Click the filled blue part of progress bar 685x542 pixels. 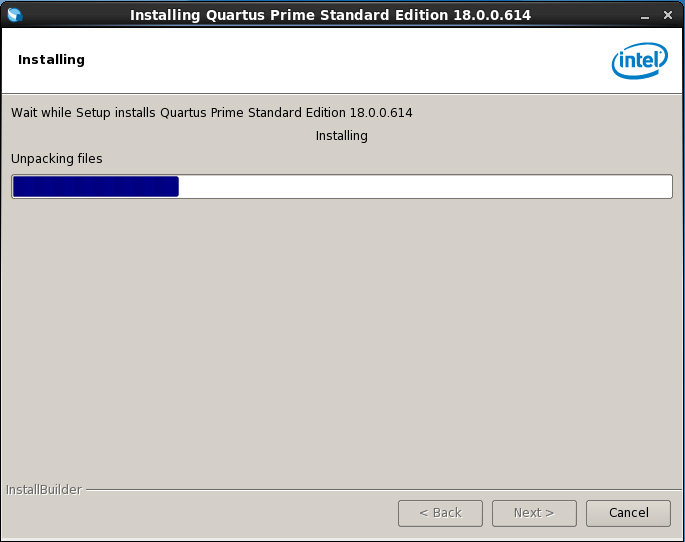pyautogui.click(x=95, y=187)
